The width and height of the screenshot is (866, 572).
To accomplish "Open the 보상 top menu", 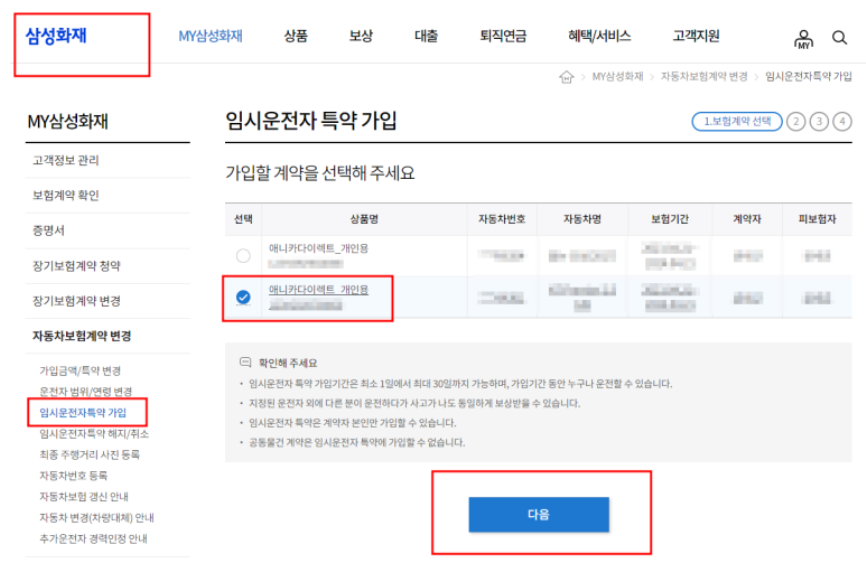I will [x=361, y=36].
